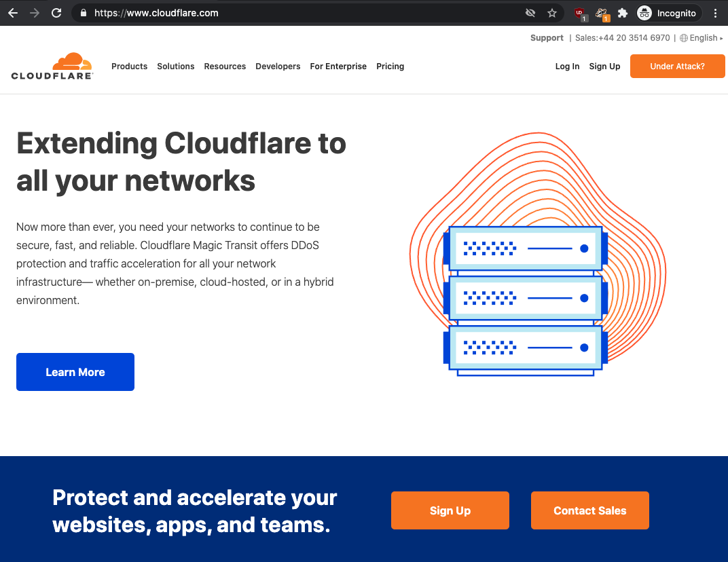The image size is (728, 562).
Task: Click the padlock site info icon
Action: (x=84, y=13)
